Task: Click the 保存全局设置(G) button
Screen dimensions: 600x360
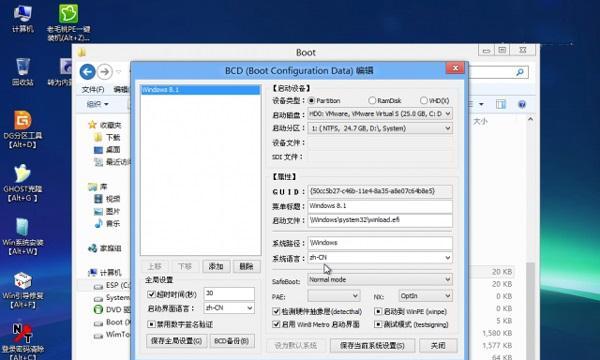Action: click(176, 341)
